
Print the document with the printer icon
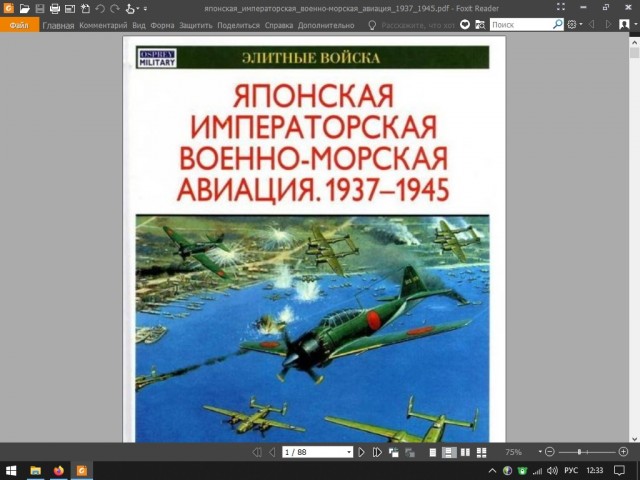point(55,8)
